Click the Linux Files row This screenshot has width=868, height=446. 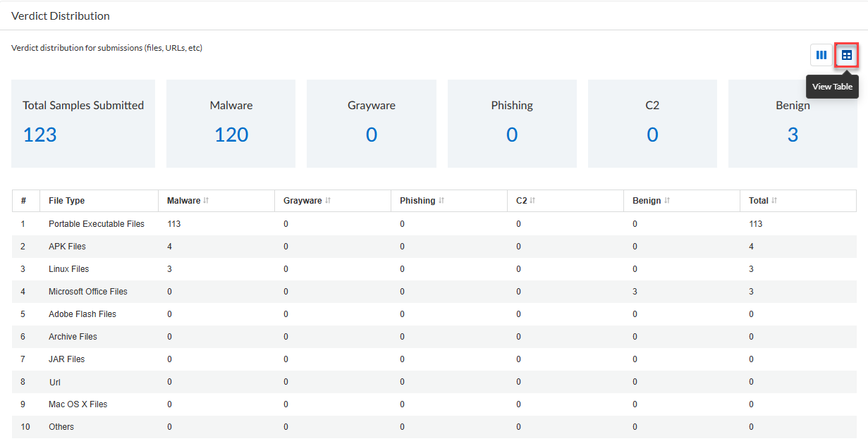pyautogui.click(x=69, y=269)
